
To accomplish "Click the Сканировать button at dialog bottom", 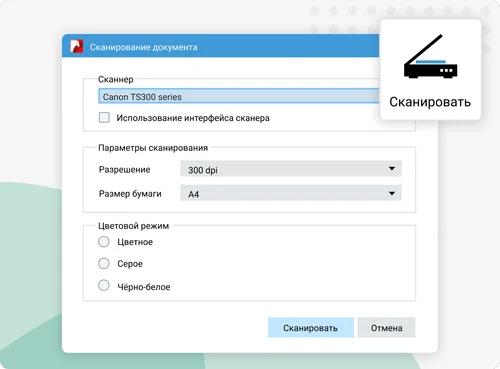I will coord(311,328).
